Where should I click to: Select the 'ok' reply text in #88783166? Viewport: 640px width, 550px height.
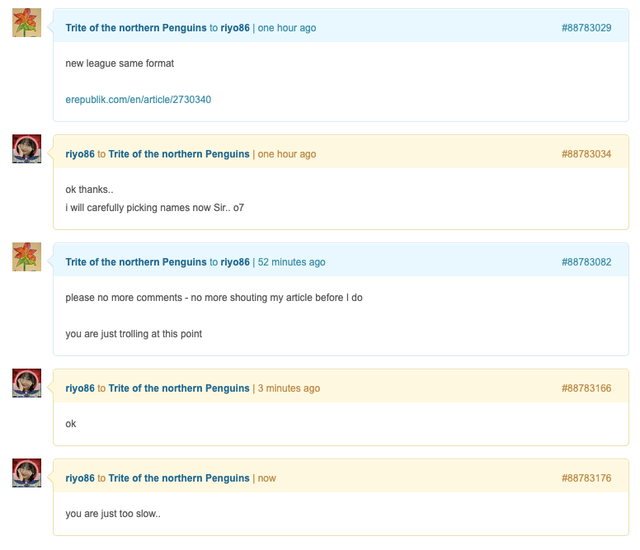pyautogui.click(x=71, y=424)
